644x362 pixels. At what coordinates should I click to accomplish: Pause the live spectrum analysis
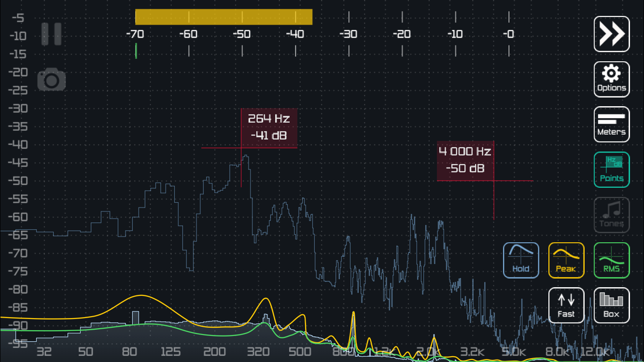tap(51, 34)
